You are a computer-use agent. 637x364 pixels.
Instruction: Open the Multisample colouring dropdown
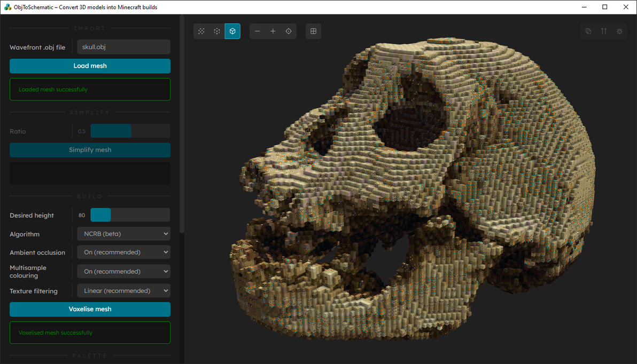pos(123,272)
